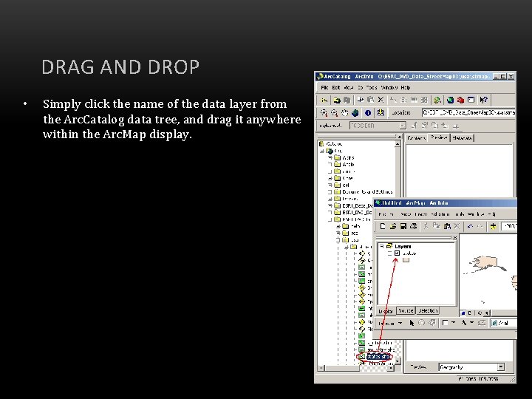Click Add Data icon in ArcMap
Image resolution: width=532 pixels, height=399 pixels.
point(493,226)
